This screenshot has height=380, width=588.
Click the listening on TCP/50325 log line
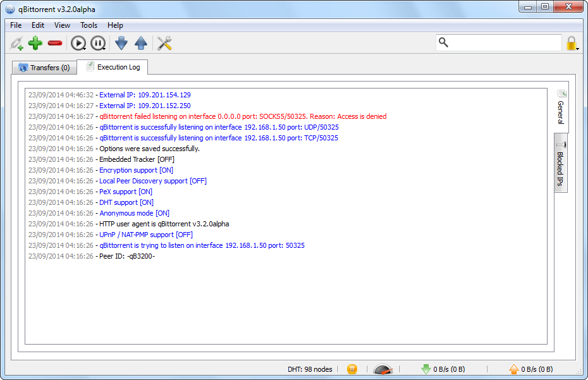[x=183, y=138]
